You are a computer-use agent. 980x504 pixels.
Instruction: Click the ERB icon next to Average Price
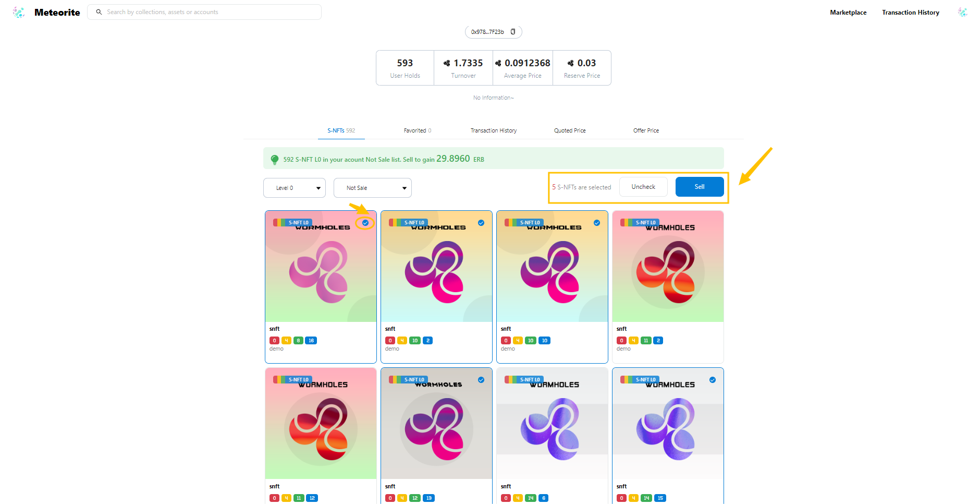498,63
